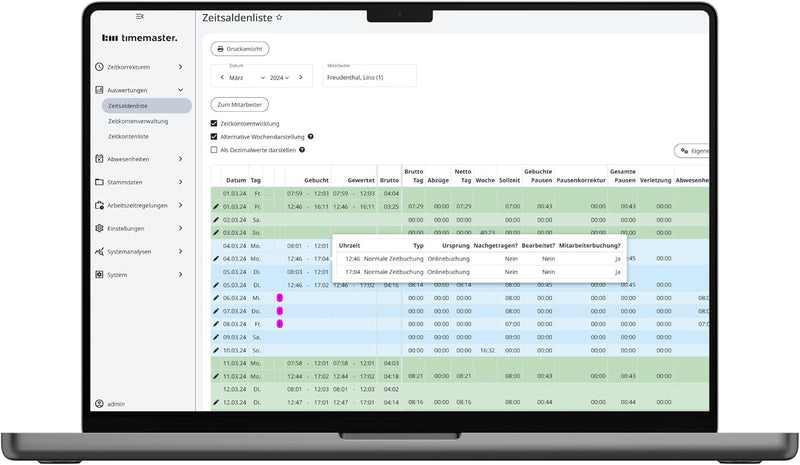
Task: Click the edit pencil for 06.03.24
Action: pos(215,298)
